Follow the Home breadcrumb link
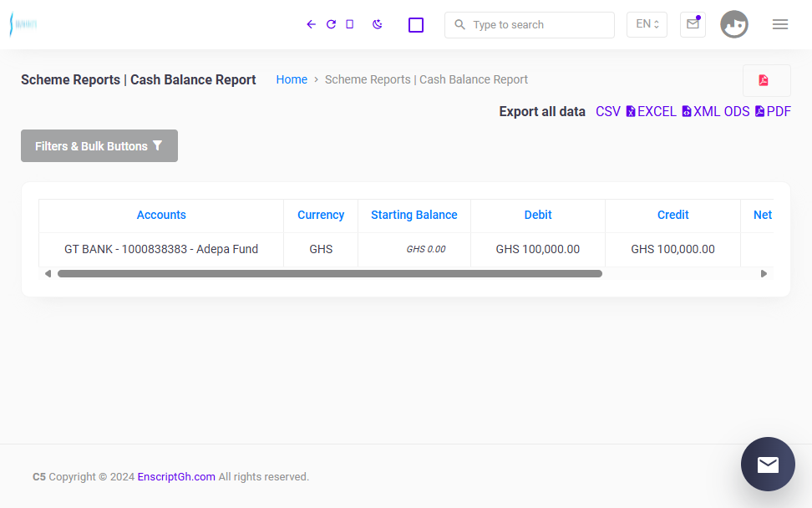The image size is (812, 508). coord(292,79)
